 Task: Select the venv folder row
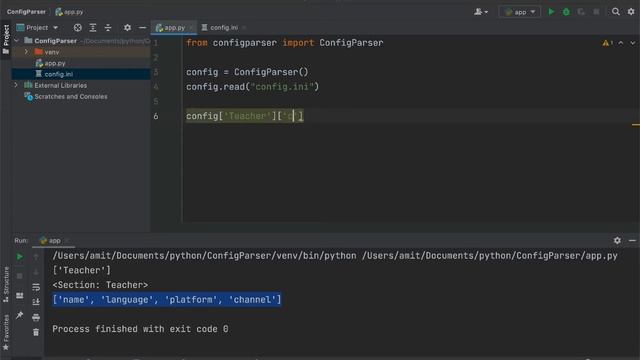click(x=81, y=52)
